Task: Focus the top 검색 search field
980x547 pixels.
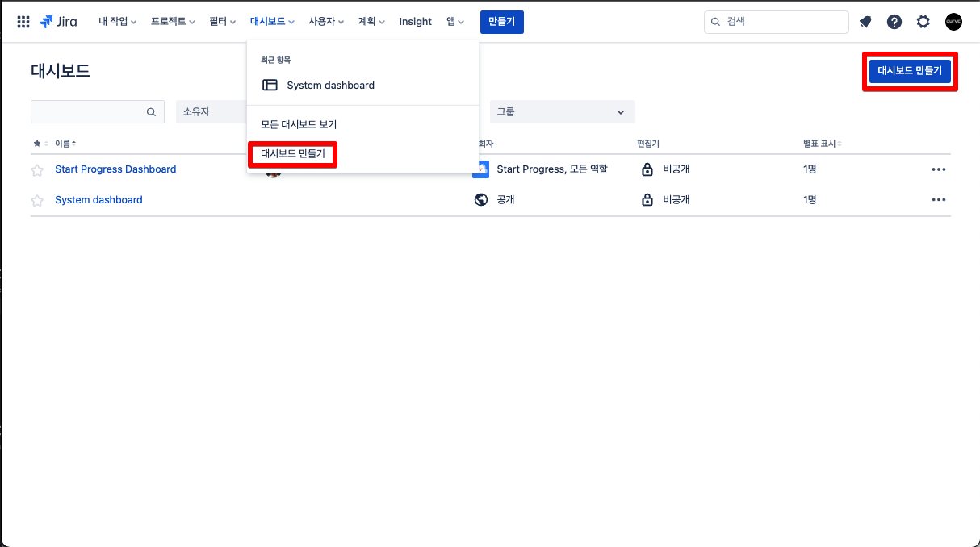Action: [x=776, y=22]
